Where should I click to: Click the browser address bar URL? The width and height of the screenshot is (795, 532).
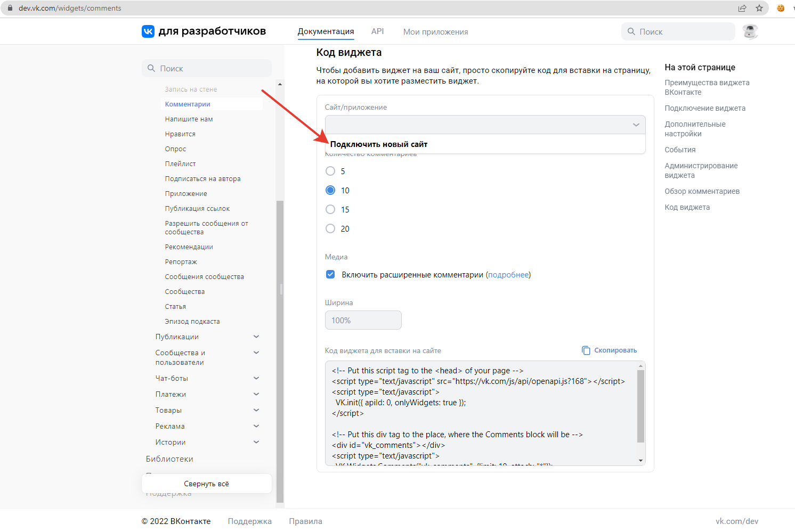(x=70, y=8)
